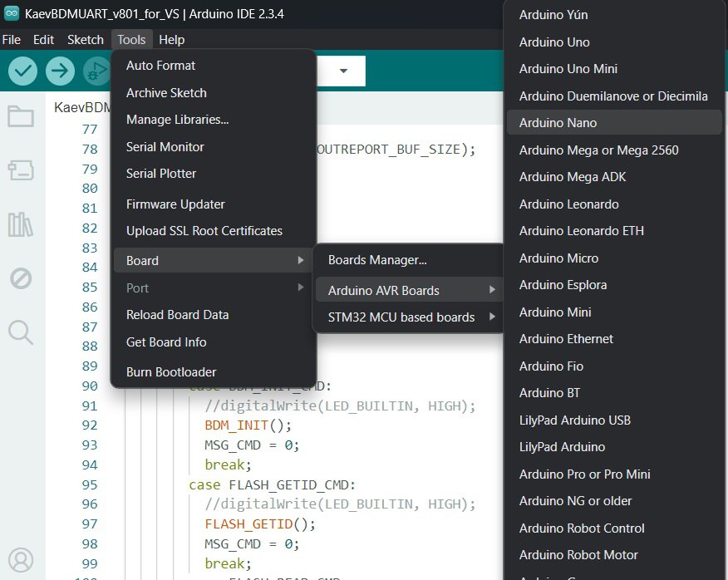Expand STM32 MCU based boards submenu arrow
728x580 pixels.
492,317
